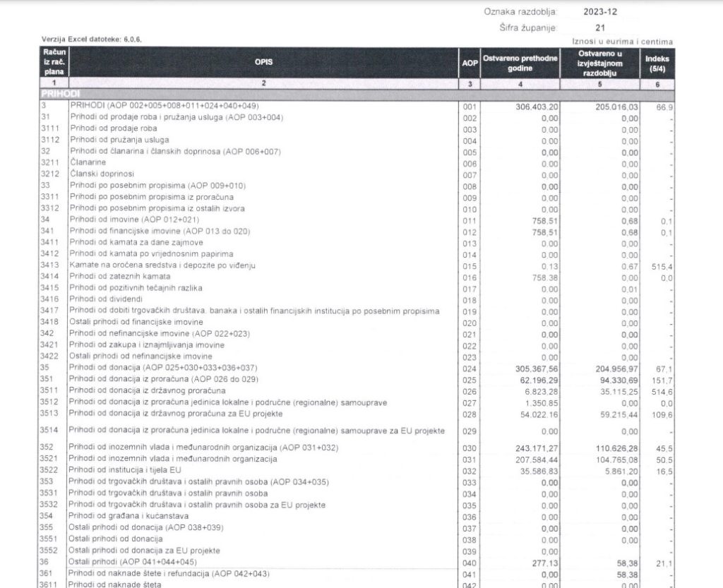Select the AOP column header
This screenshot has height=588, width=723.
click(470, 63)
